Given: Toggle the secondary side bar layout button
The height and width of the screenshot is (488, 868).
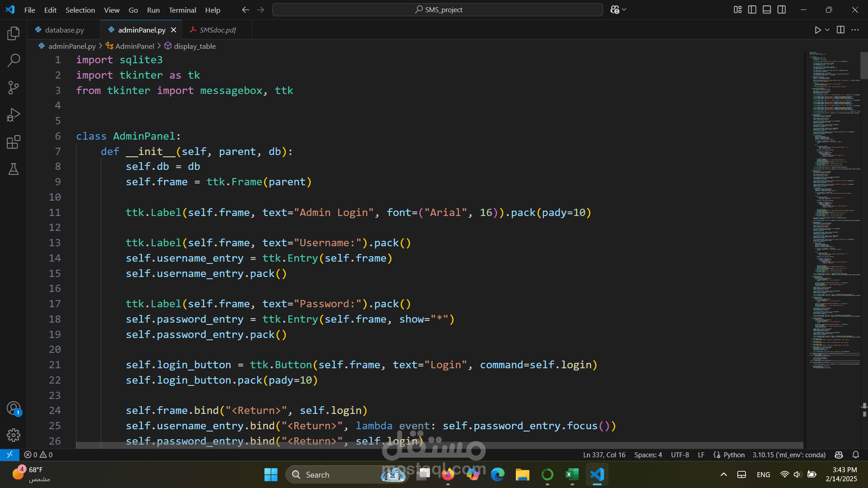Looking at the screenshot, I should 782,9.
